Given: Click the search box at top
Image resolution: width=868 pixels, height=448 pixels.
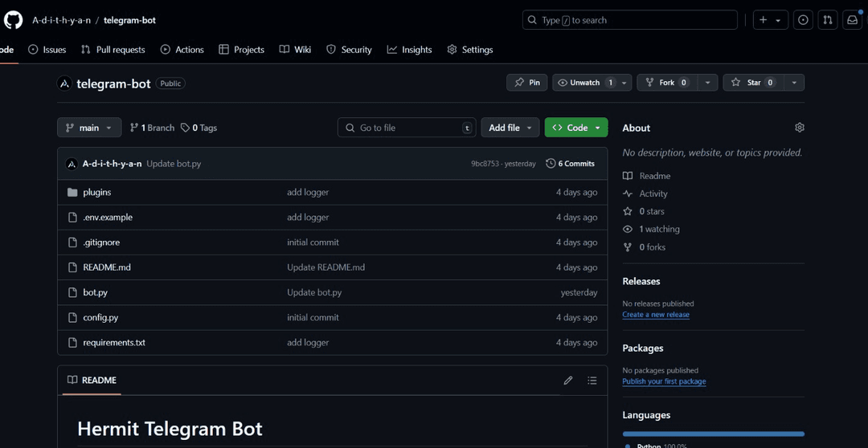Looking at the screenshot, I should (629, 20).
